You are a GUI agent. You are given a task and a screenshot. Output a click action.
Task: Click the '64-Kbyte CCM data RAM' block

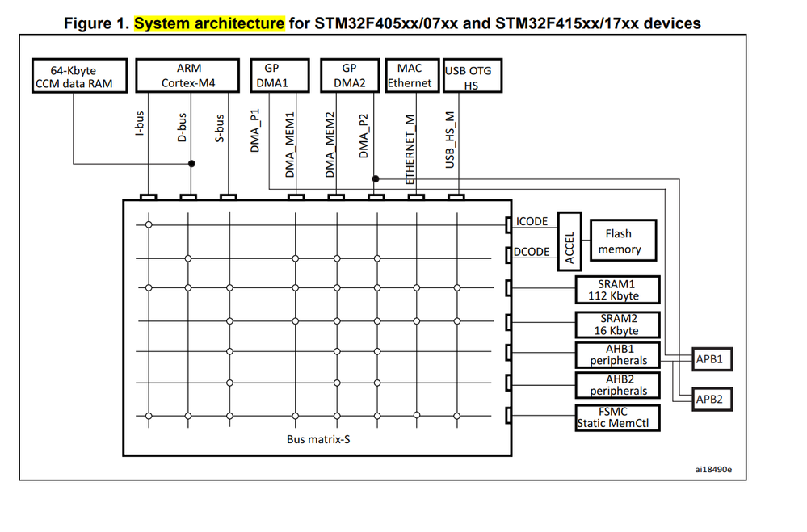tap(79, 76)
